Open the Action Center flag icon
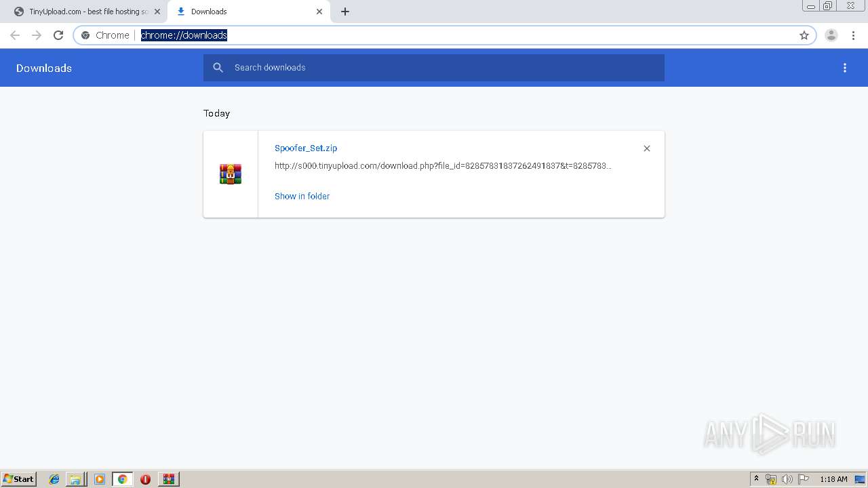 point(803,479)
